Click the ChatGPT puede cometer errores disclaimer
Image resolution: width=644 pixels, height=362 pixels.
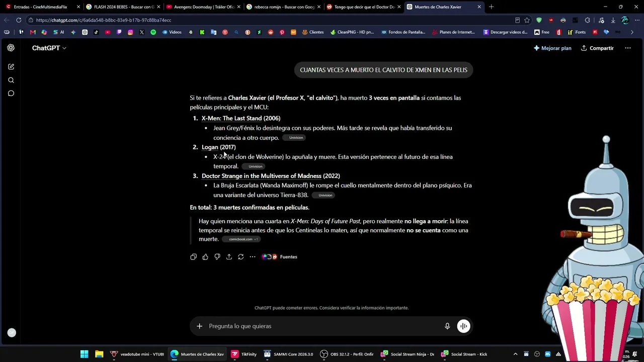tap(332, 308)
